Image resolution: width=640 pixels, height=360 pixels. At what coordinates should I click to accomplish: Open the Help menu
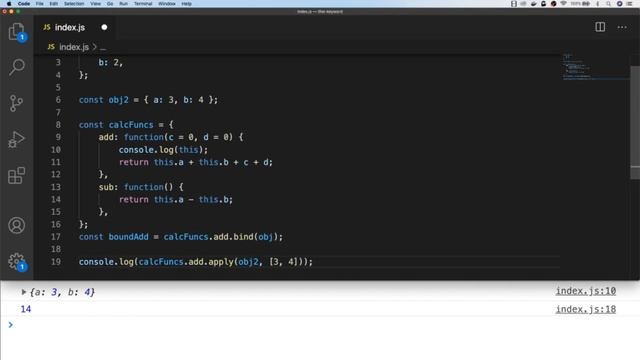[187, 4]
